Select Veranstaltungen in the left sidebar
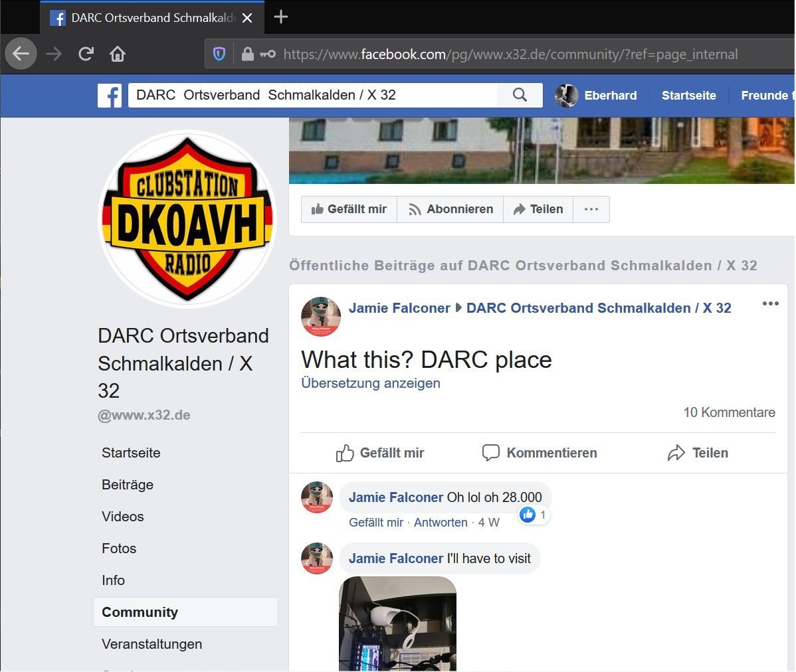The image size is (796, 672). click(151, 643)
